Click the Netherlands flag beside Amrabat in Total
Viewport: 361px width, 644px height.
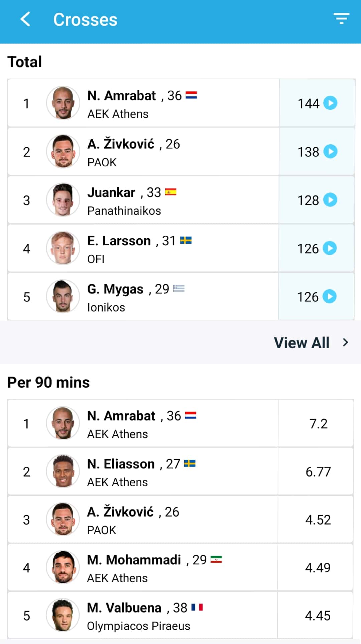click(x=191, y=95)
